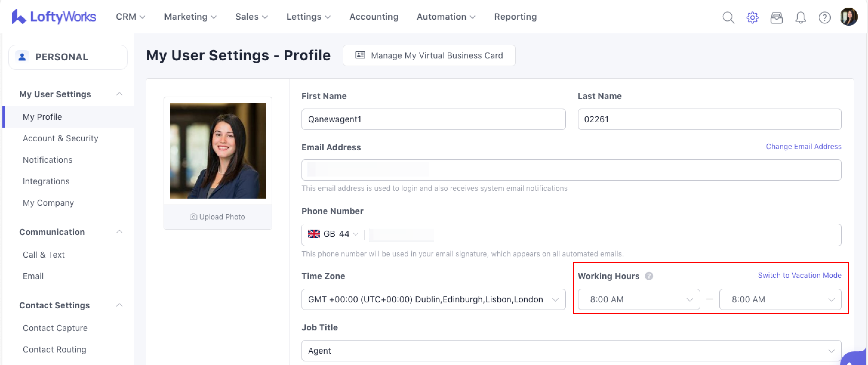Click the user avatar in top bar
This screenshot has width=868, height=365.
(x=849, y=17)
